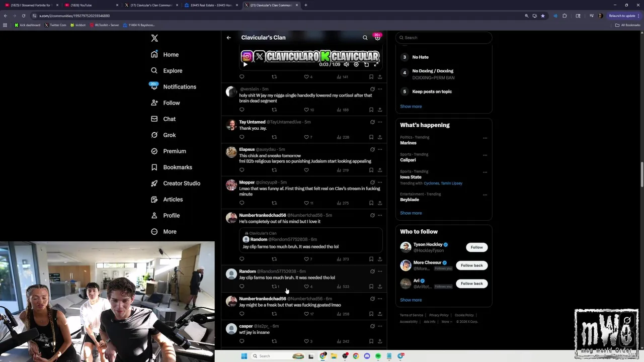Open quoted Random post about Jay clip
Screen dimensions: 644x362
(310, 240)
